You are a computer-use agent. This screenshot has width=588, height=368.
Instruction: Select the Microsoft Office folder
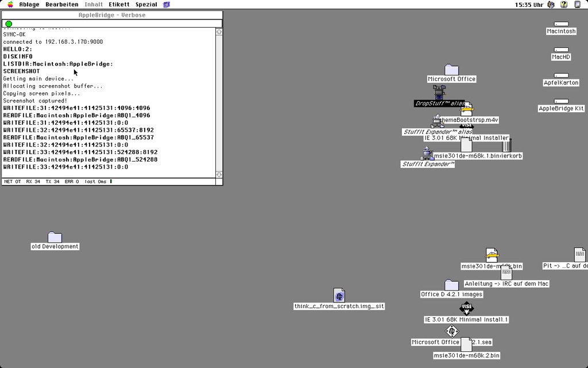(451, 70)
